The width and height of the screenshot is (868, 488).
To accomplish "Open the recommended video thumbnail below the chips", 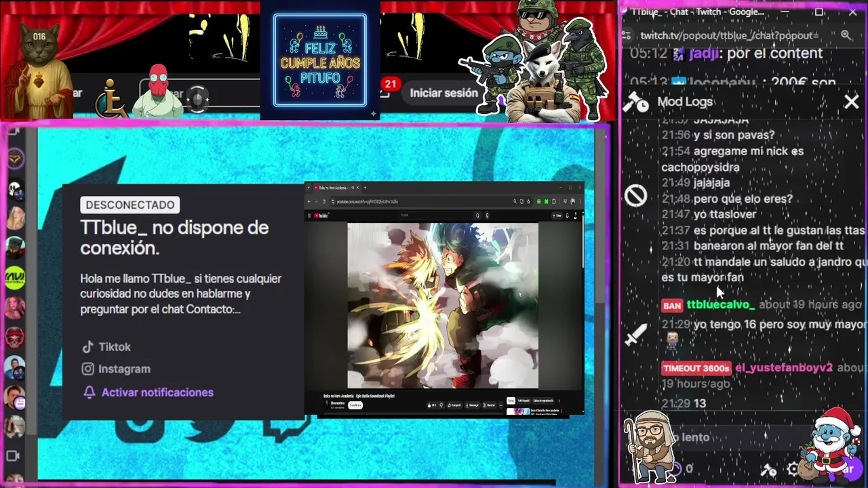I will click(x=518, y=411).
